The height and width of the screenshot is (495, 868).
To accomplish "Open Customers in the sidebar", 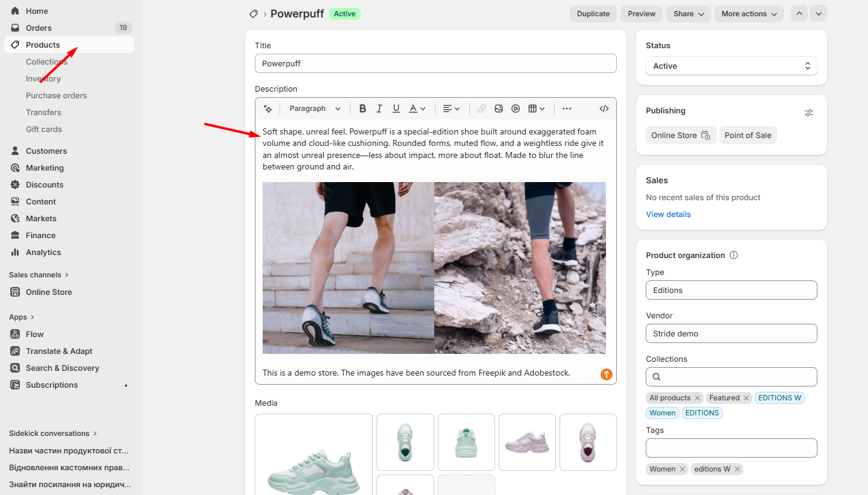I will [x=69, y=151].
